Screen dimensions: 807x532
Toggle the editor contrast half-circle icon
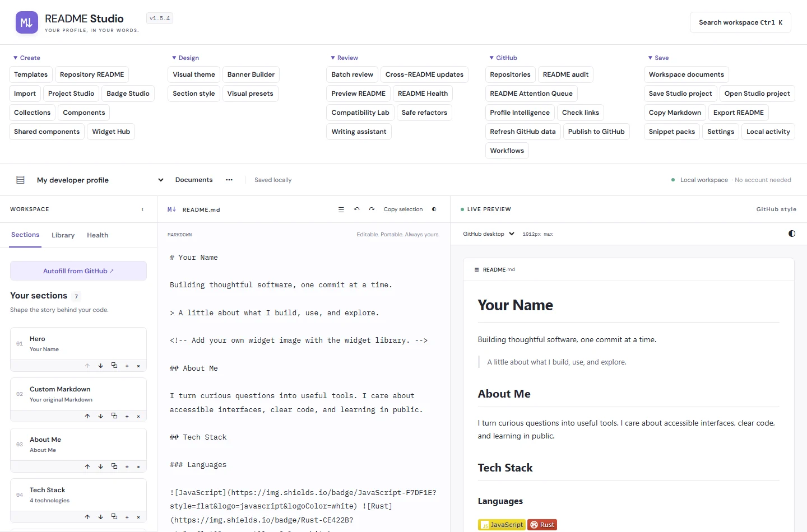(x=434, y=209)
